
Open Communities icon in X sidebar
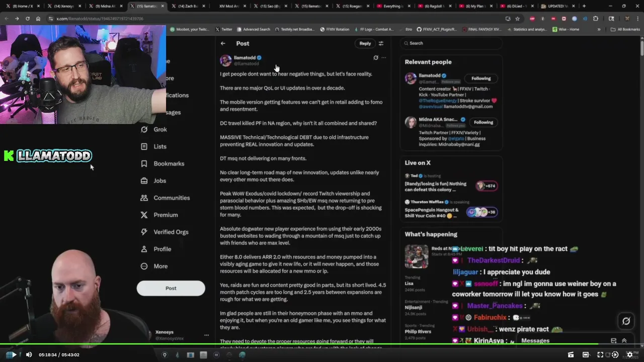click(144, 198)
